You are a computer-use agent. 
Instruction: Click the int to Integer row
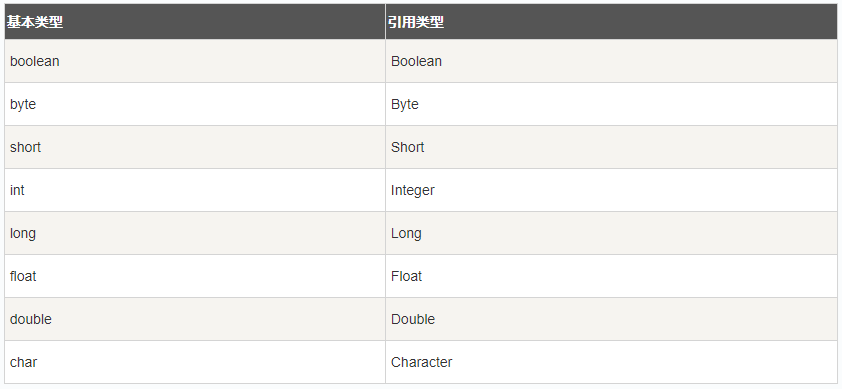[421, 190]
